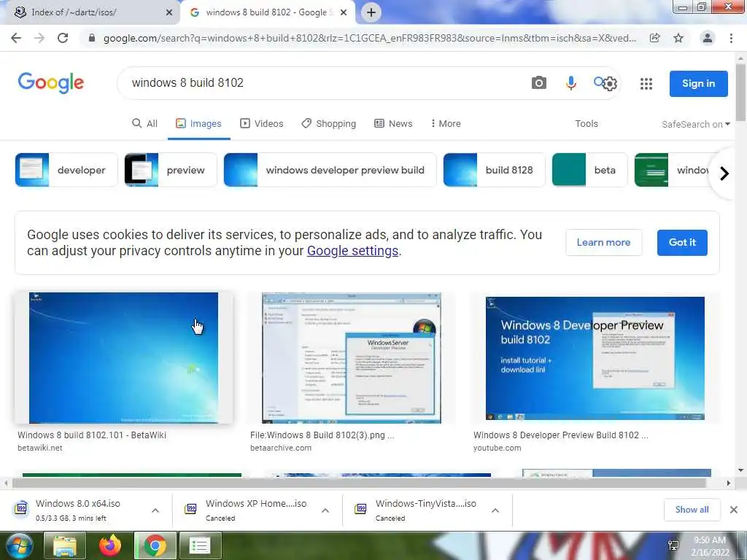This screenshot has height=560, width=747.
Task: Open BetaWiki build 8102.101 image thumbnail
Action: [123, 357]
